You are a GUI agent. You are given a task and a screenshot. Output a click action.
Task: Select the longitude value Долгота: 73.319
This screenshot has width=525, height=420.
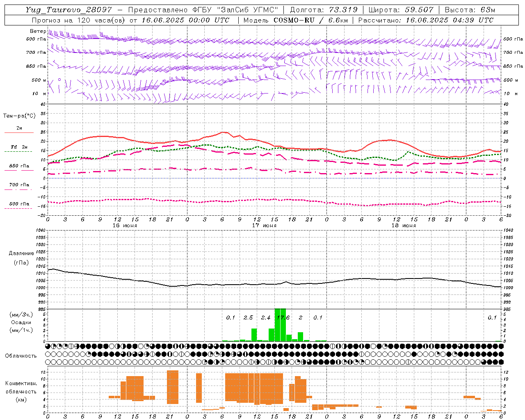pos(324,10)
